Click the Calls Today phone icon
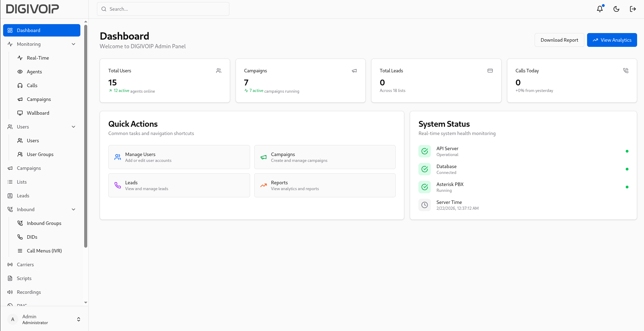The image size is (644, 331). pyautogui.click(x=626, y=71)
